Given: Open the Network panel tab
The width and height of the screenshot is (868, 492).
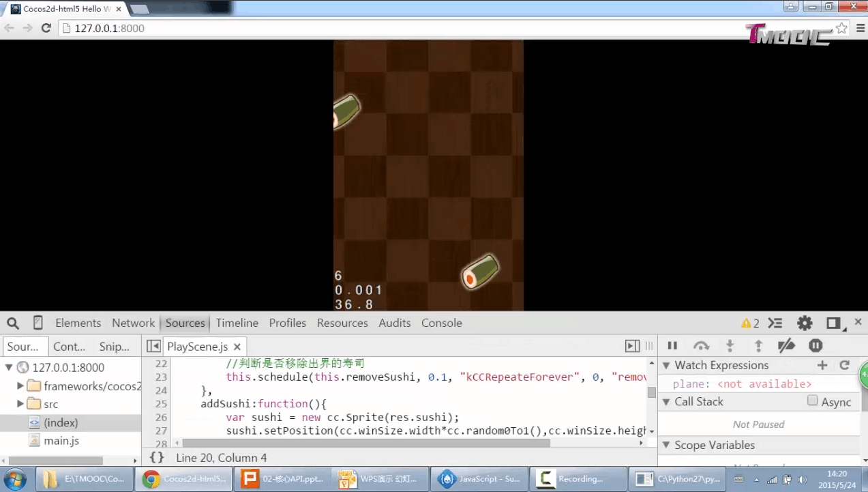Looking at the screenshot, I should [133, 323].
